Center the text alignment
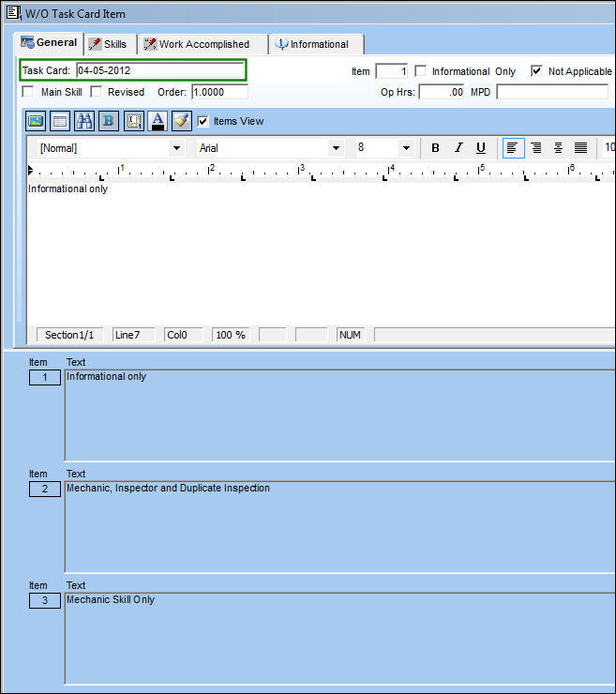Viewport: 616px width, 694px height. pos(558,148)
